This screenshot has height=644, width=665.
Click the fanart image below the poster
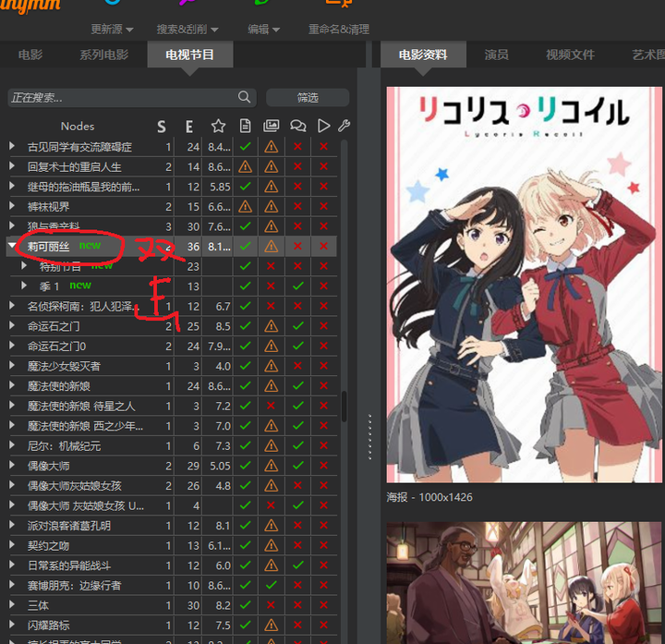[525, 583]
